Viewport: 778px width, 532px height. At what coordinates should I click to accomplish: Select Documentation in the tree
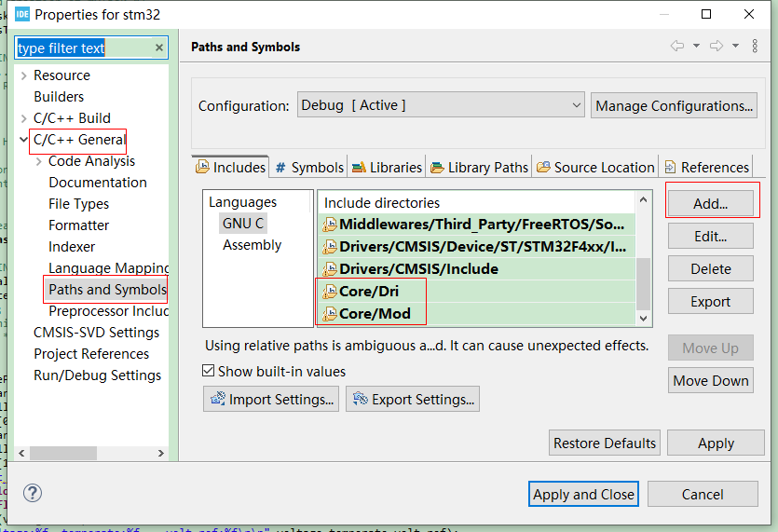click(x=98, y=183)
